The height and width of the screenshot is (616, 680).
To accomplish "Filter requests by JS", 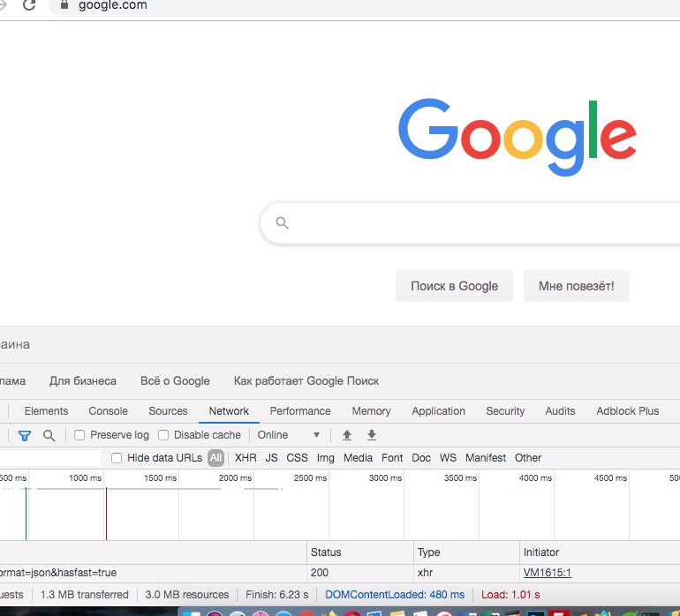I will [x=271, y=458].
